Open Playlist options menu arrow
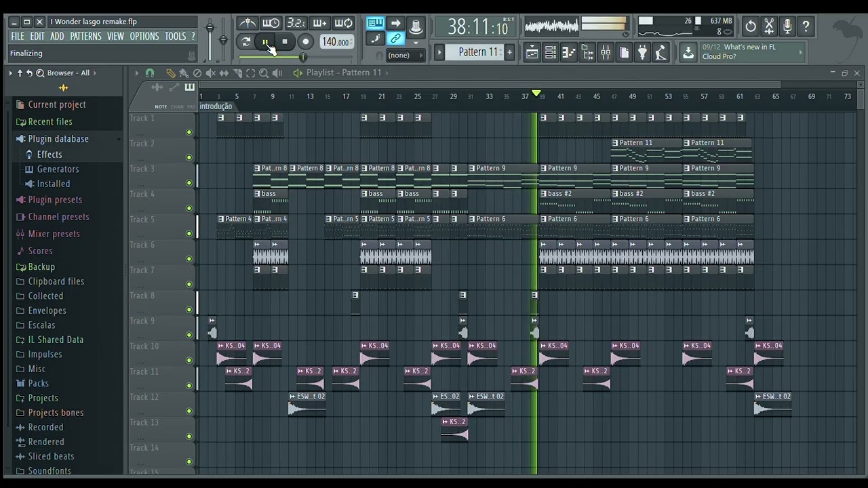Image resolution: width=868 pixels, height=488 pixels. pos(136,73)
